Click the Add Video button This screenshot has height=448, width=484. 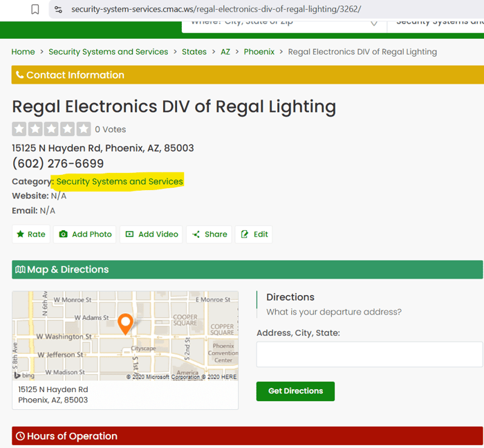coord(151,234)
